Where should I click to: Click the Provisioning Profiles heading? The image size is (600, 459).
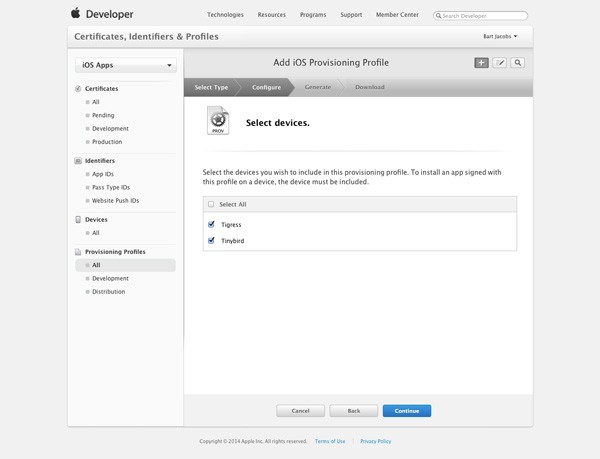point(115,252)
